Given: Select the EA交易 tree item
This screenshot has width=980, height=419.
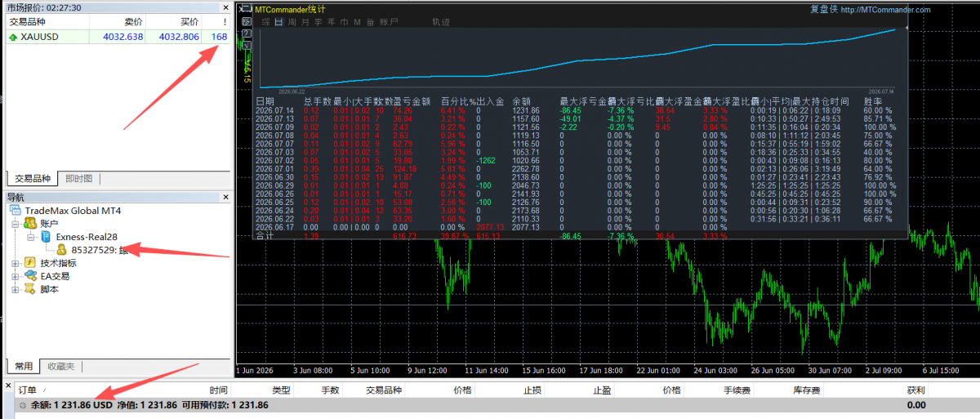Looking at the screenshot, I should (55, 276).
